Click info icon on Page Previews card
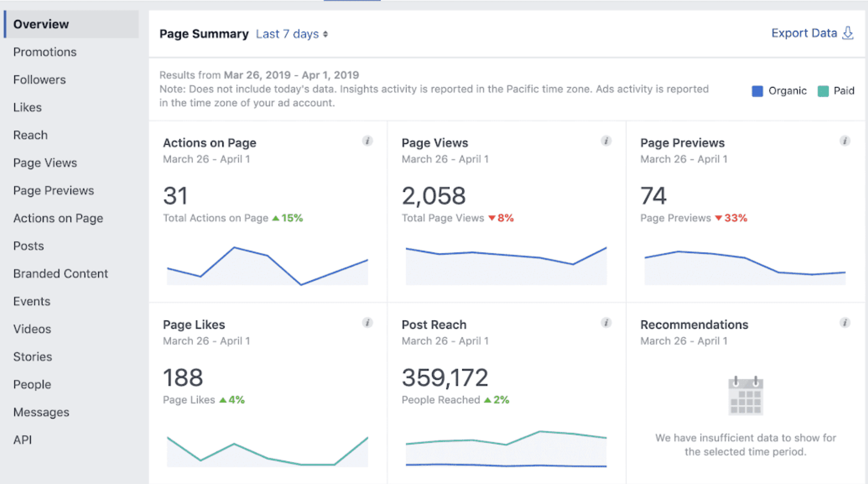The width and height of the screenshot is (868, 484). pos(845,141)
